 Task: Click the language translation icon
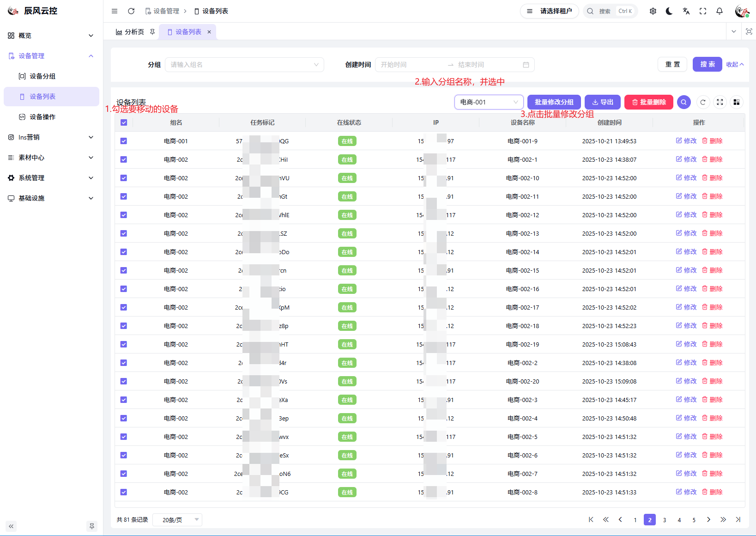686,11
